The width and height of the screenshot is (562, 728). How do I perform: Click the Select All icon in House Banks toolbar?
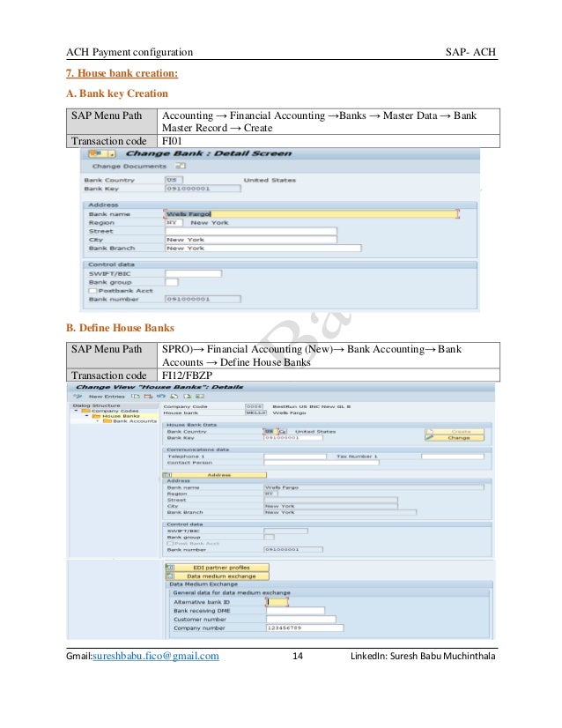click(174, 396)
